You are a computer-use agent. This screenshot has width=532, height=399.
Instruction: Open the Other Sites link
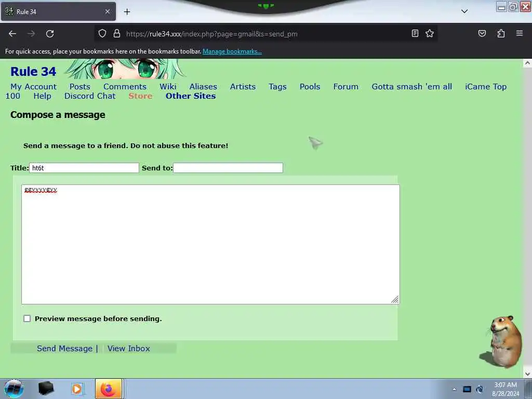191,96
